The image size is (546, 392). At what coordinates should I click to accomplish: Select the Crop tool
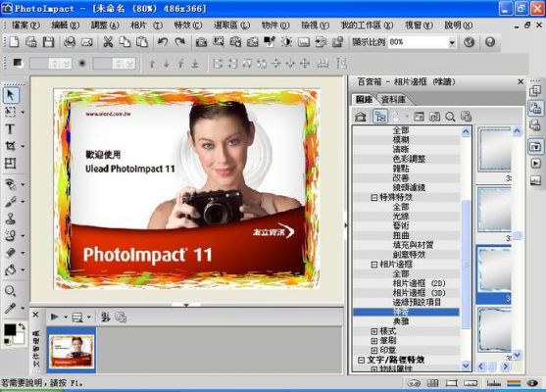10,146
